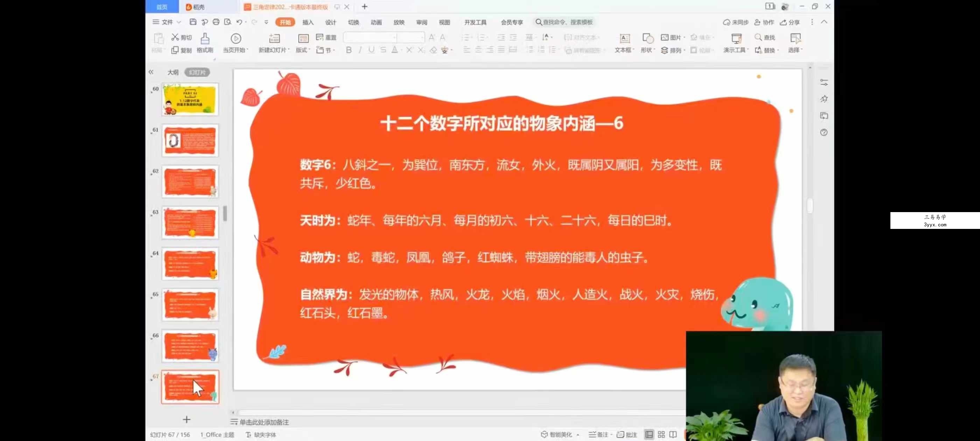Click the Home (首页) tab button
The width and height of the screenshot is (980, 441).
(x=162, y=6)
